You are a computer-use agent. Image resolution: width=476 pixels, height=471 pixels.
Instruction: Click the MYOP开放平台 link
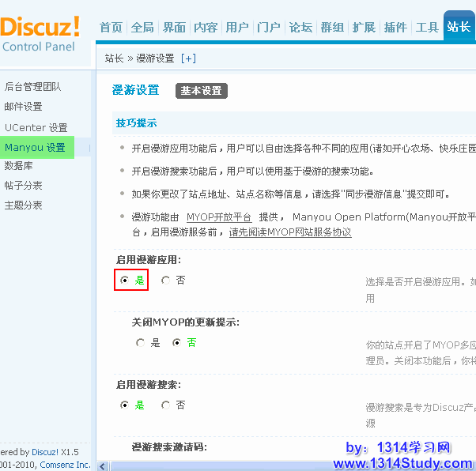point(219,217)
